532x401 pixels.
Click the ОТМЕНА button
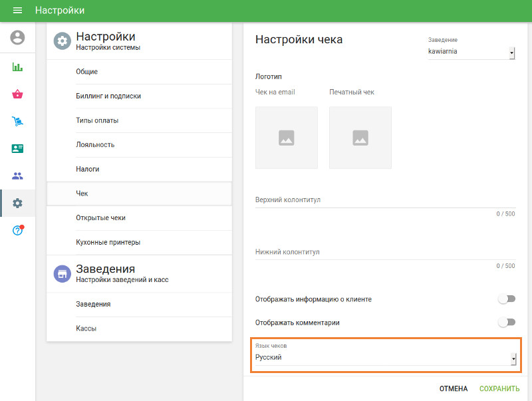[454, 388]
